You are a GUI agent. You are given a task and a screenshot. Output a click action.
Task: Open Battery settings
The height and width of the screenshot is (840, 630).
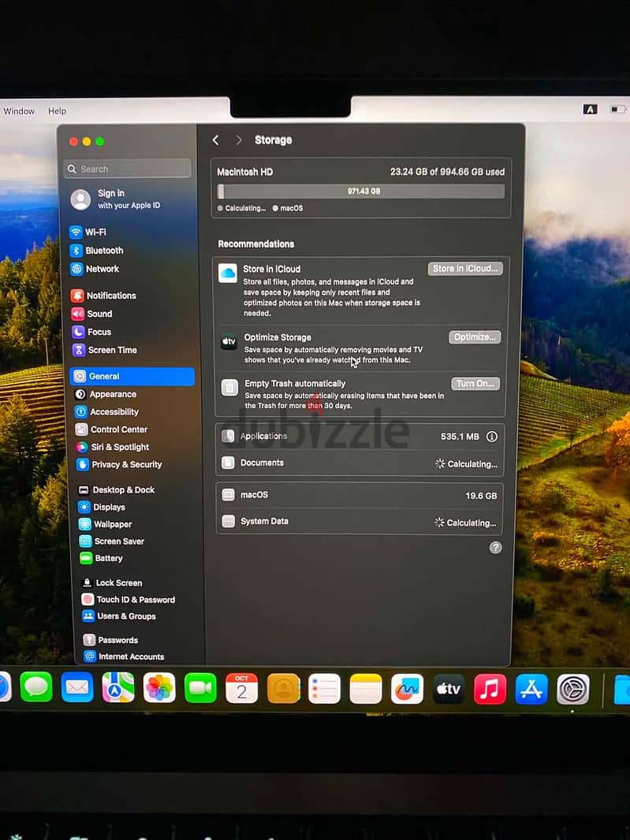[x=102, y=558]
